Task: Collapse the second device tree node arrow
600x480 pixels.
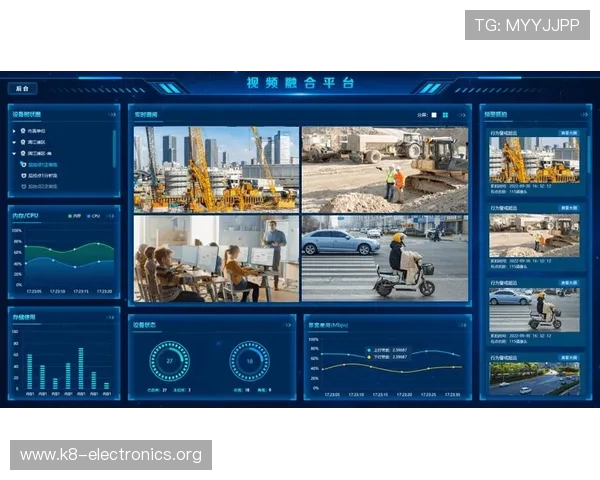Action: 14,142
